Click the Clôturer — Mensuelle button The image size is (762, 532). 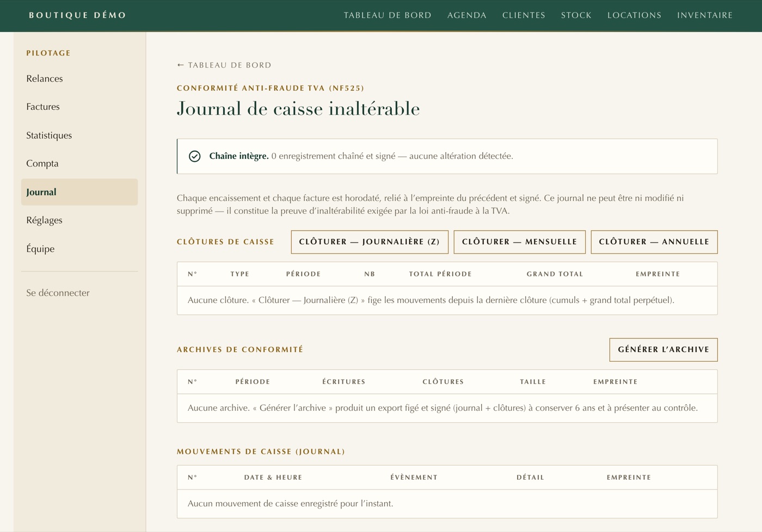pyautogui.click(x=520, y=242)
